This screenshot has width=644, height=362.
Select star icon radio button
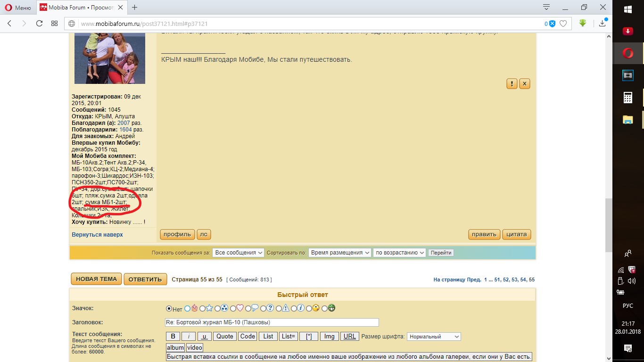click(202, 309)
